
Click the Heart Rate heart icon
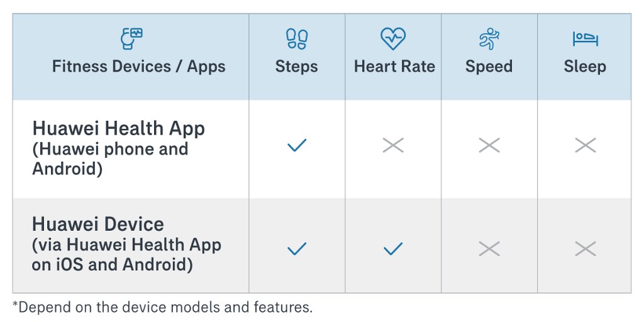tap(393, 39)
